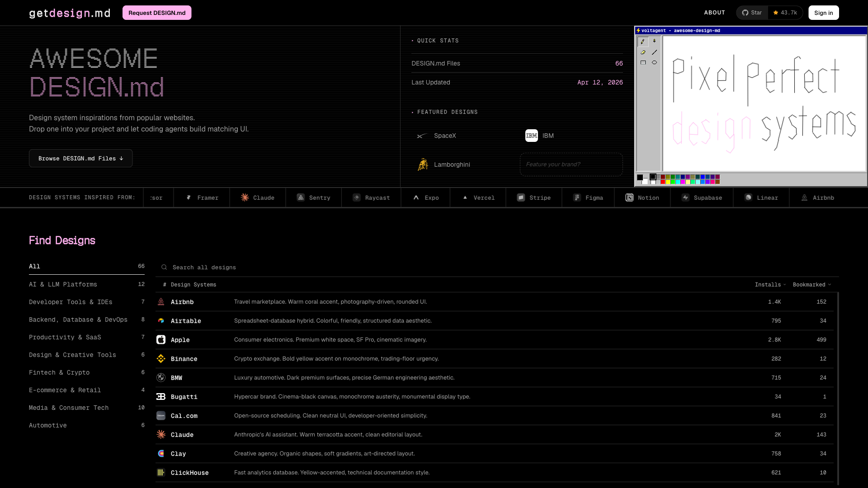
Task: Sort by Installs column dropdown
Action: click(x=770, y=285)
